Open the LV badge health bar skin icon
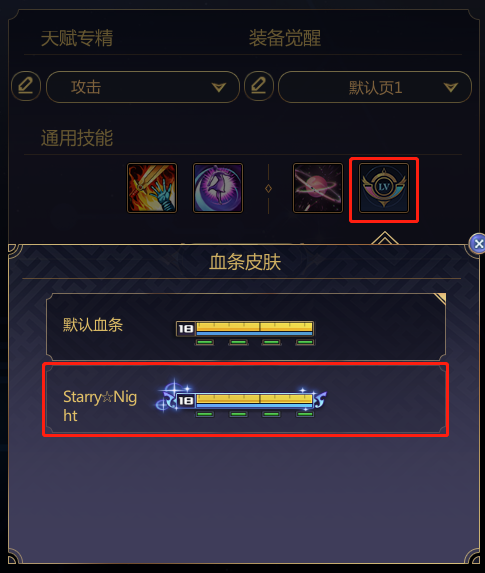Screen dimensions: 485x573 [384, 188]
